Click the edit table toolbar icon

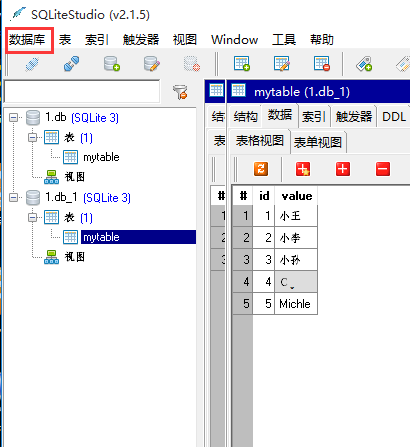pos(282,64)
